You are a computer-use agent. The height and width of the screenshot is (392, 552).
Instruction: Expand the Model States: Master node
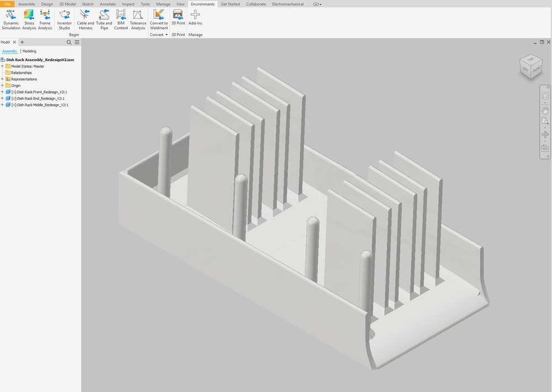[2, 66]
